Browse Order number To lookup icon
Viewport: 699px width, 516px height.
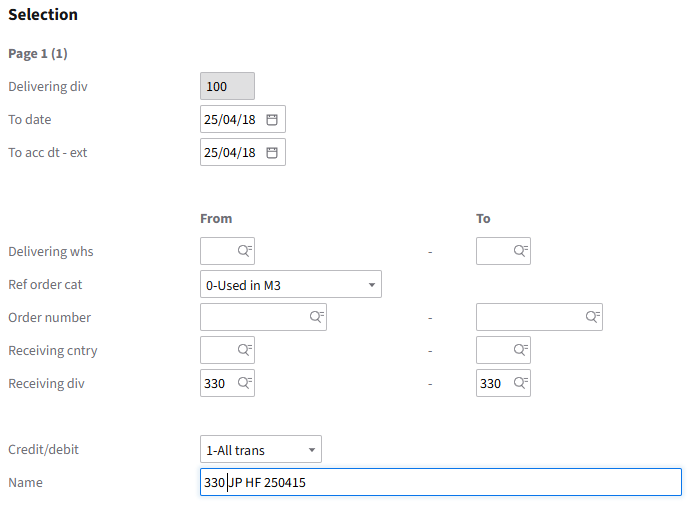[x=592, y=317]
